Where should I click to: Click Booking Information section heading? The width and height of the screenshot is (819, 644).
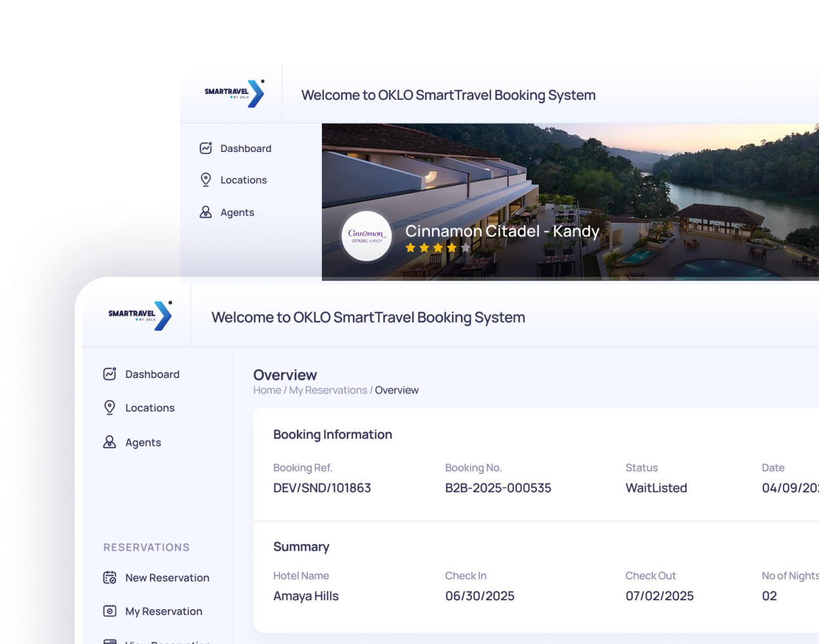click(x=332, y=435)
